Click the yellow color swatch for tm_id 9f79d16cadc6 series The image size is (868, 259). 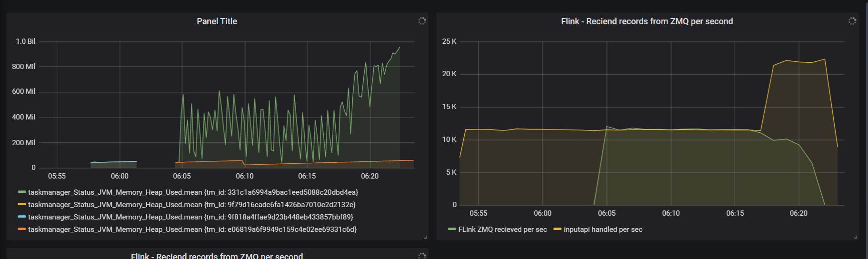(x=22, y=205)
